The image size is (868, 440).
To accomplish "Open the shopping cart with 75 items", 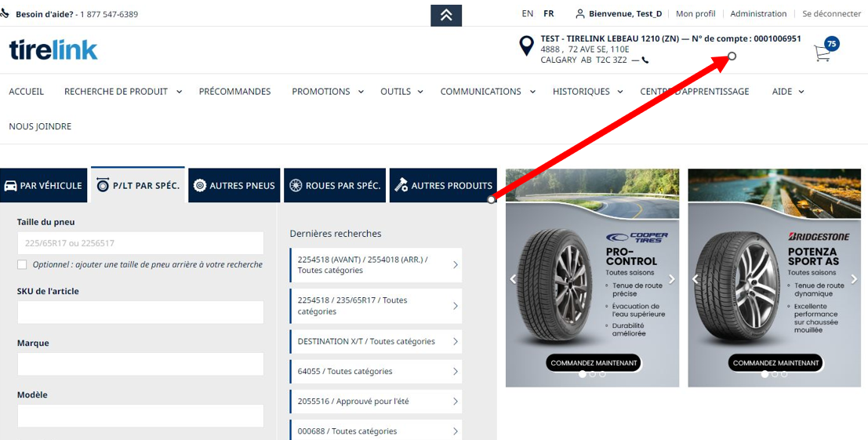I will coord(825,50).
